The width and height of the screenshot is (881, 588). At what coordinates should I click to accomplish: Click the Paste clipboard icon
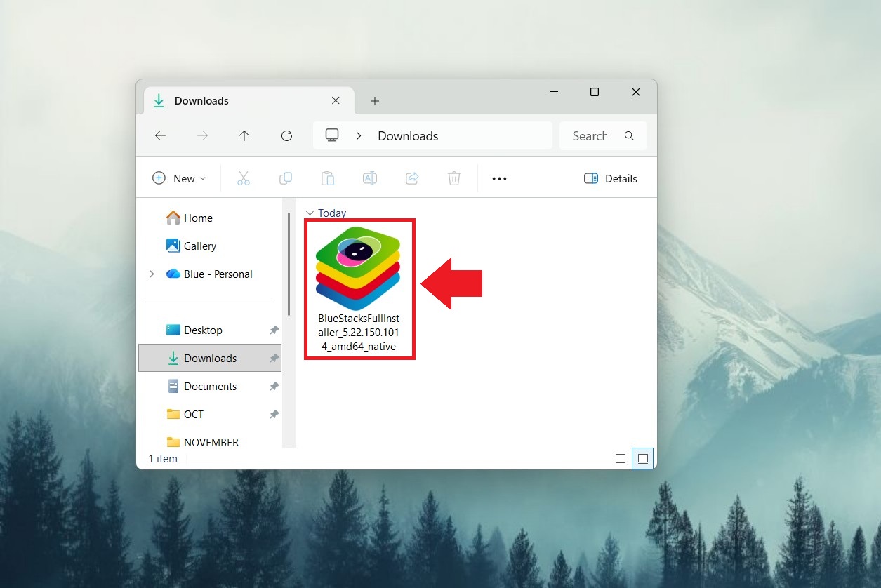[x=328, y=178]
